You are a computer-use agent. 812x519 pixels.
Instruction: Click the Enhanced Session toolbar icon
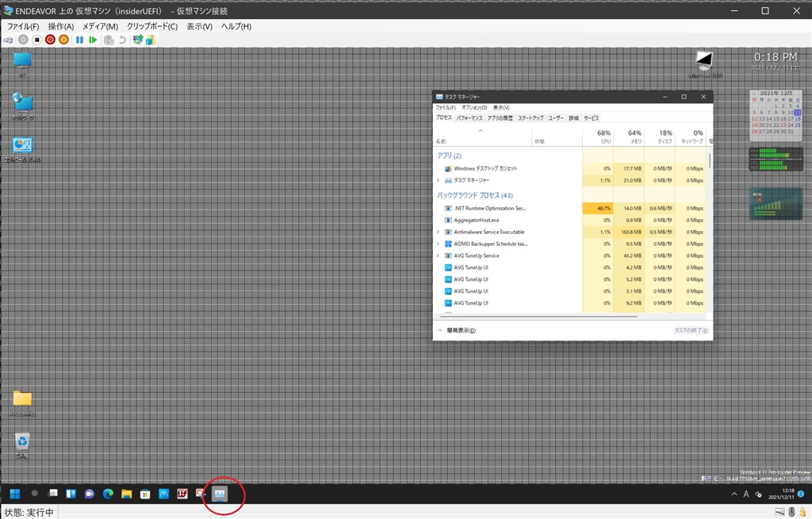point(138,40)
